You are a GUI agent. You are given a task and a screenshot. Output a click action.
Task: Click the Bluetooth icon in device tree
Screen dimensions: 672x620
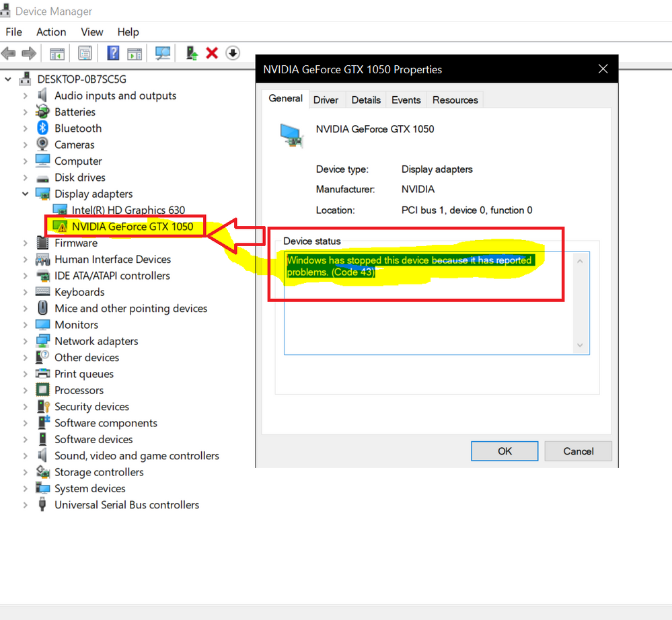42,128
